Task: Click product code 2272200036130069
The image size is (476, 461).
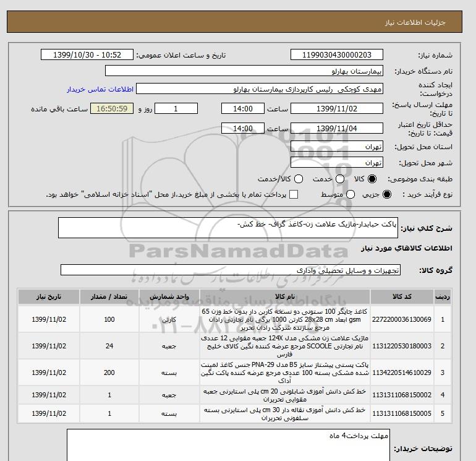Action: (x=402, y=319)
